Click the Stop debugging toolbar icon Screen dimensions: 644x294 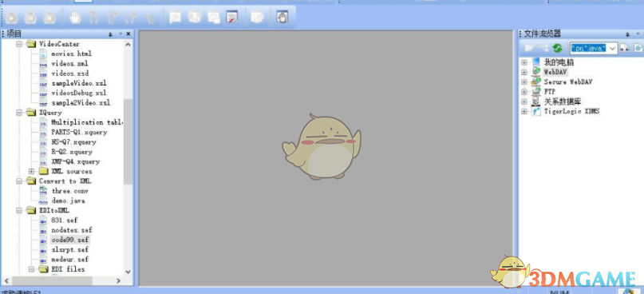(x=49, y=18)
